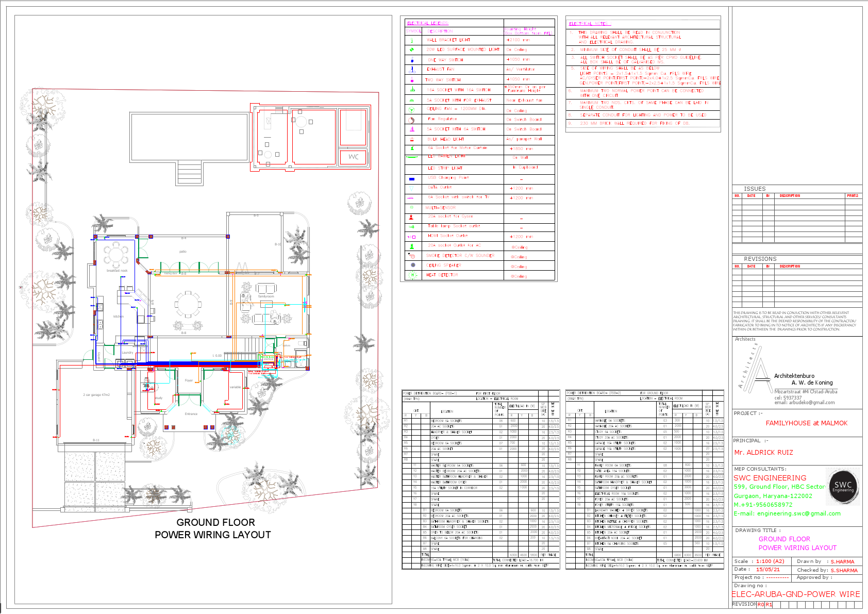Image resolution: width=868 pixels, height=614 pixels.
Task: Select the Data Outlet symbol
Action: pos(411,188)
